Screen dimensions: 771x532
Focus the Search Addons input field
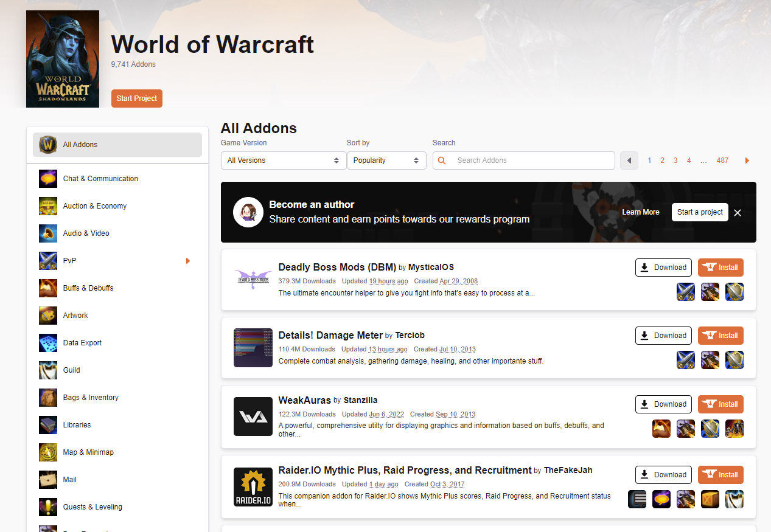tap(524, 161)
